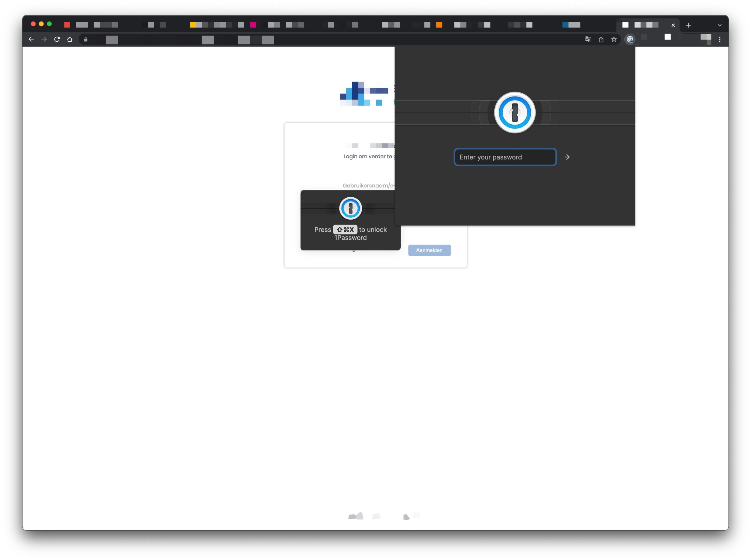
Task: Open a new tab with the plus button
Action: tap(688, 25)
